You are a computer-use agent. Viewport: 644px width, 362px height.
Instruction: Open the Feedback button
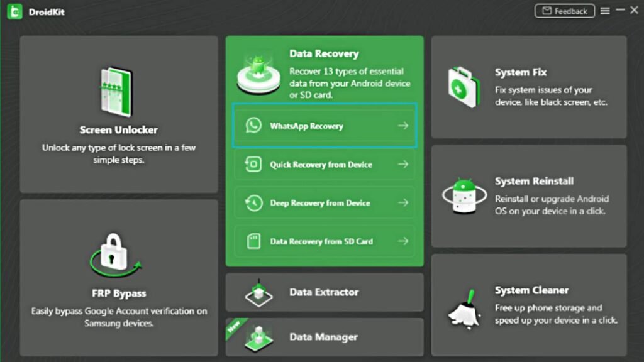pyautogui.click(x=565, y=11)
